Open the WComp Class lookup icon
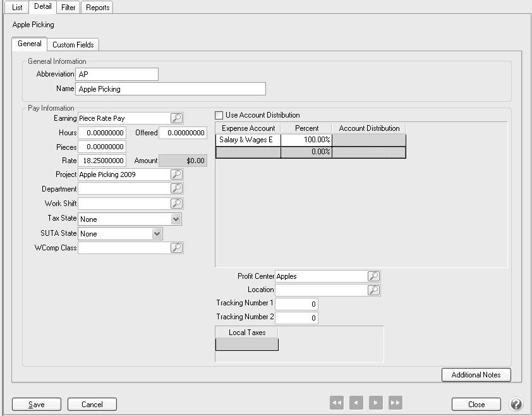532x416 pixels. click(176, 248)
